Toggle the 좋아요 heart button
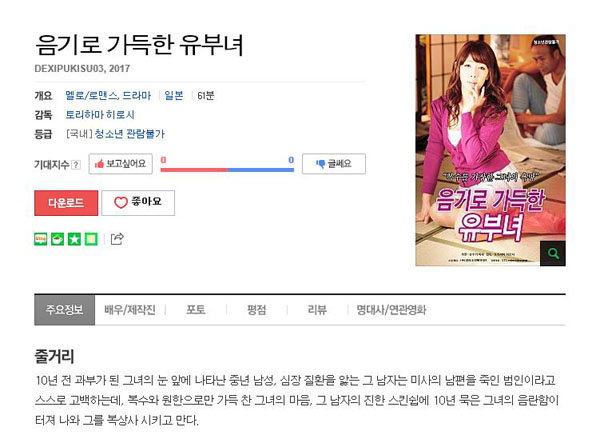This screenshot has width=600, height=443. click(x=138, y=203)
